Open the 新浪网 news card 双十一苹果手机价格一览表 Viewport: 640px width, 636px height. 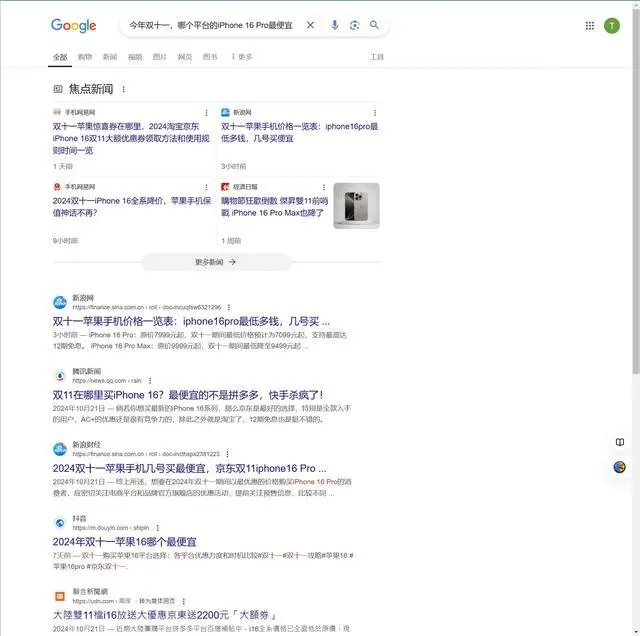pyautogui.click(x=300, y=132)
